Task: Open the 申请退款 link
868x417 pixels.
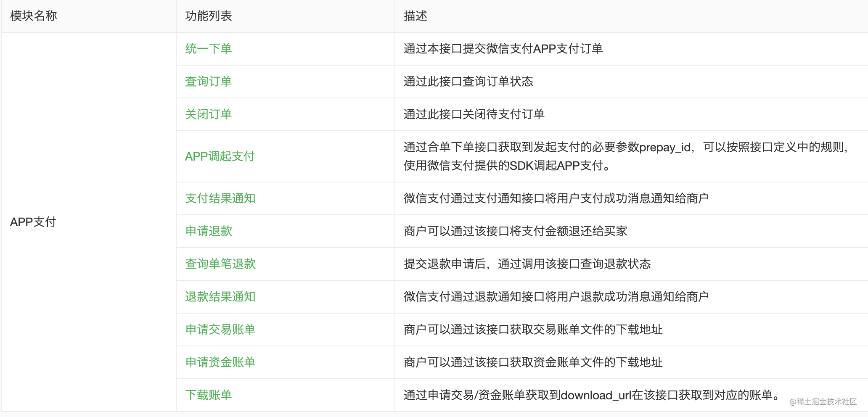Action: pos(209,231)
